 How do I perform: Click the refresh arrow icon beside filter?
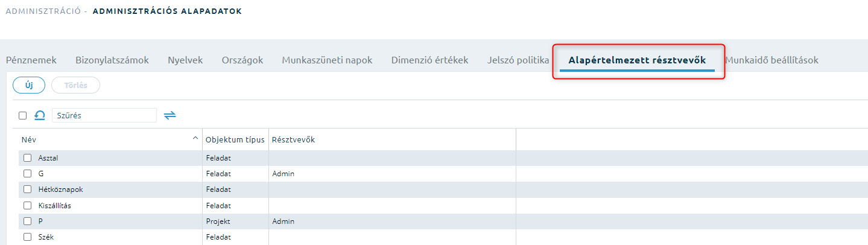point(40,115)
